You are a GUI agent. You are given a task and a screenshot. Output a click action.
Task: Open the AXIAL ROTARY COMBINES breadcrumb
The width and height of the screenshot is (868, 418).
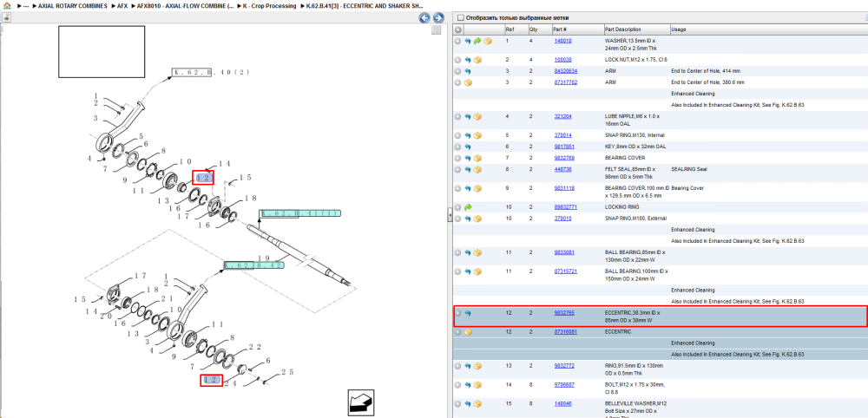pos(73,5)
